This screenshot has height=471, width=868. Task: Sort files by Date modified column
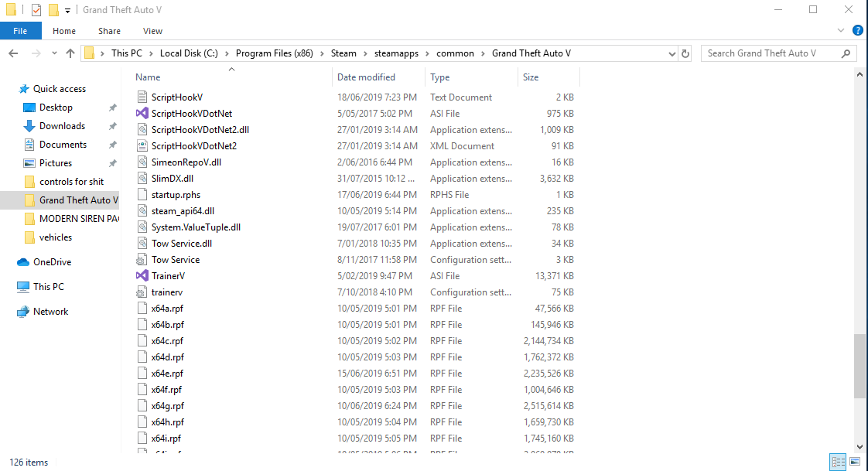378,77
